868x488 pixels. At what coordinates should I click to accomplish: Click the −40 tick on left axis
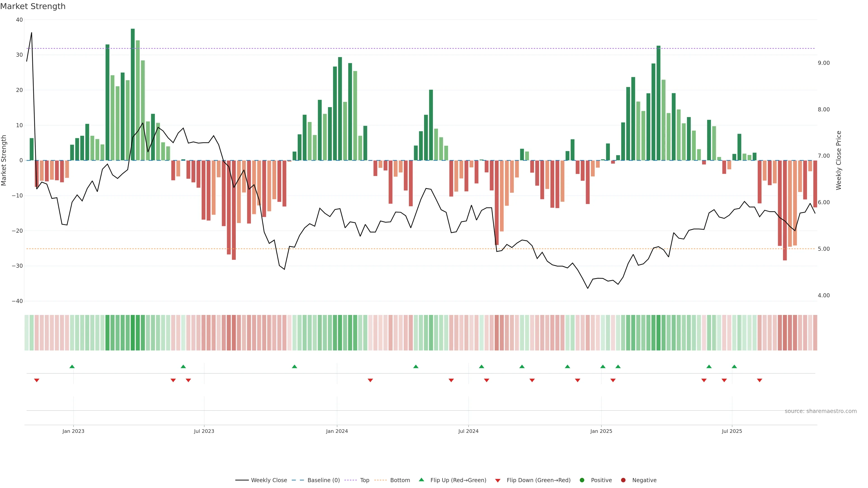click(17, 301)
